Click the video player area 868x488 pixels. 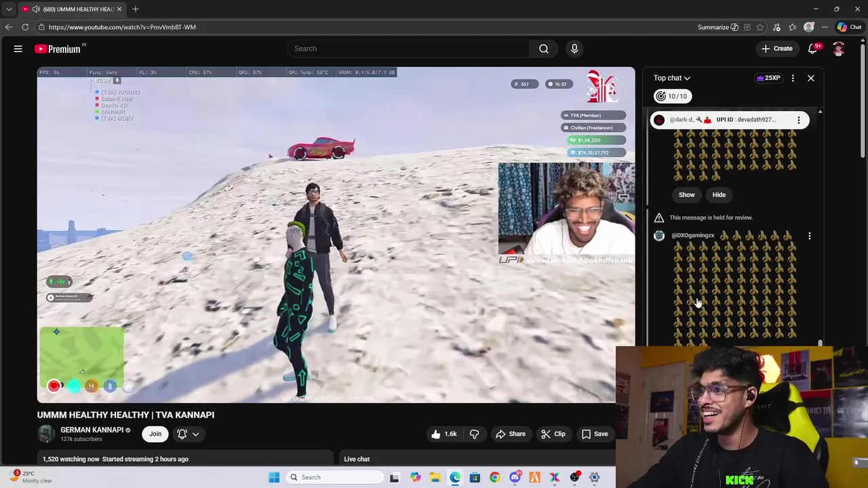point(336,235)
